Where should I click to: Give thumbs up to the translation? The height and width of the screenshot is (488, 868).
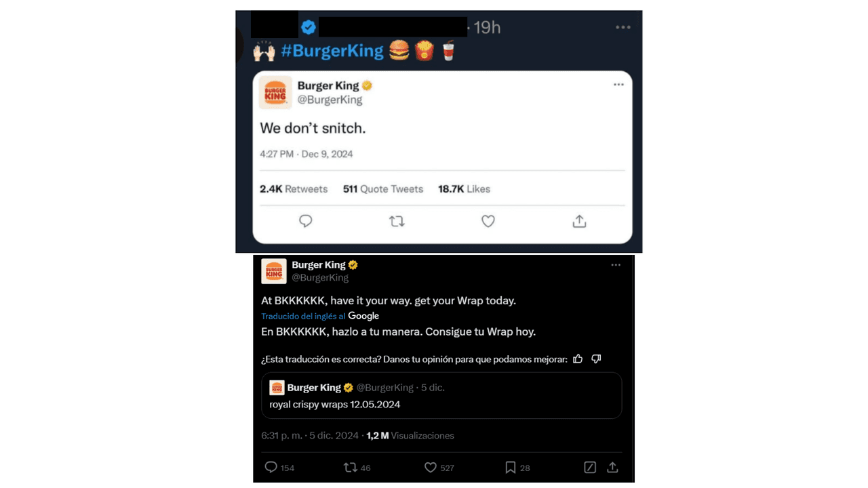coord(578,359)
